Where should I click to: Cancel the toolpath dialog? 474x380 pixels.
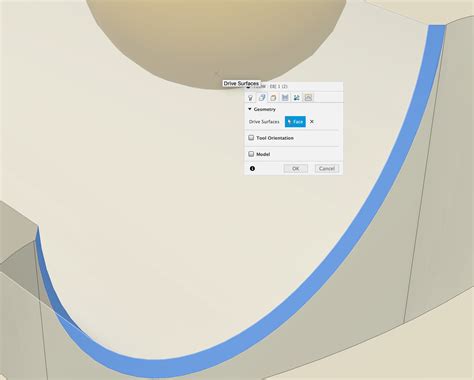tap(327, 169)
